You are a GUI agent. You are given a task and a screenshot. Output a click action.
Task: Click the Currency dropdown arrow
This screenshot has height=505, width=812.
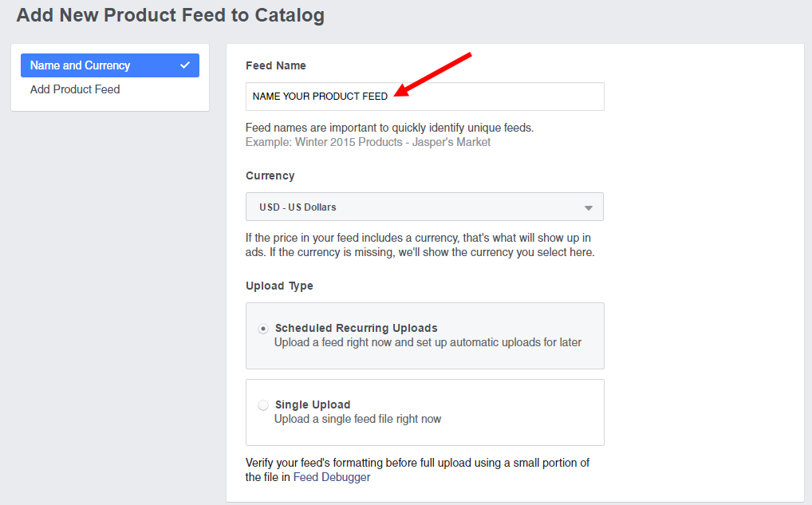point(589,207)
